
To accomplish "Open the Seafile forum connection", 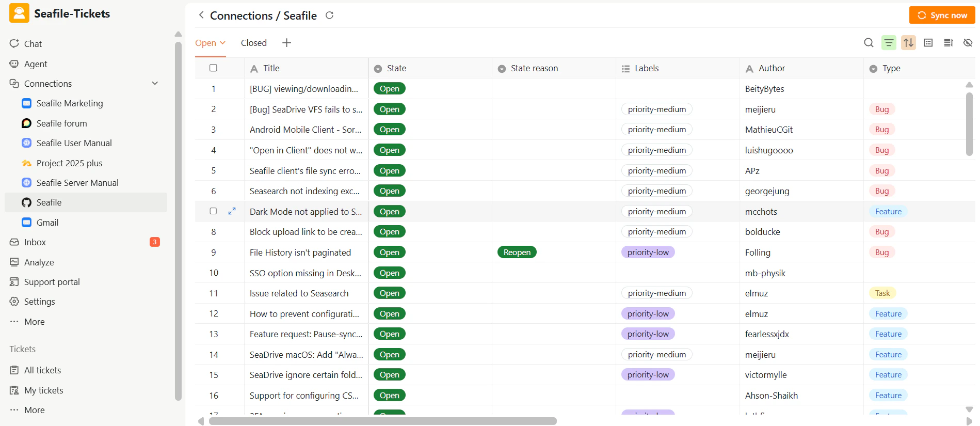I will point(61,123).
